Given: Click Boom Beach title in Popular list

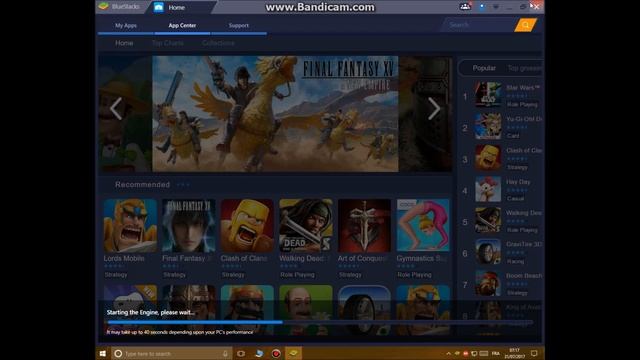Looking at the screenshot, I should pos(524,276).
